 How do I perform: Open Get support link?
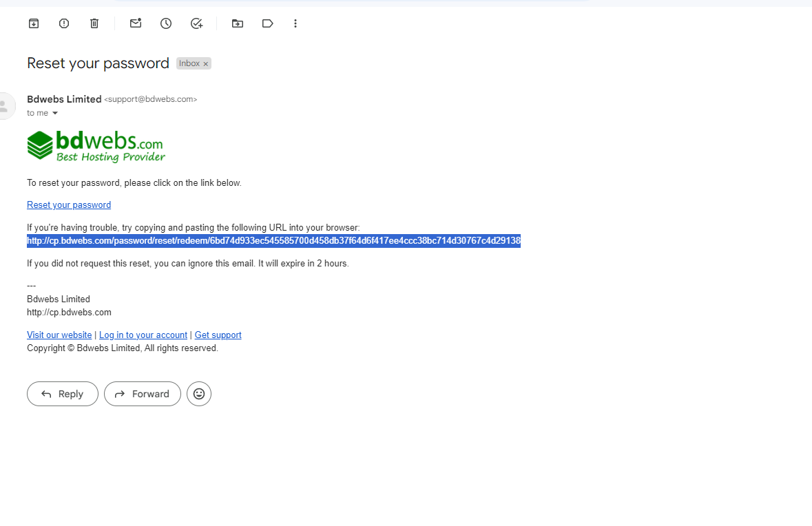[x=218, y=335]
